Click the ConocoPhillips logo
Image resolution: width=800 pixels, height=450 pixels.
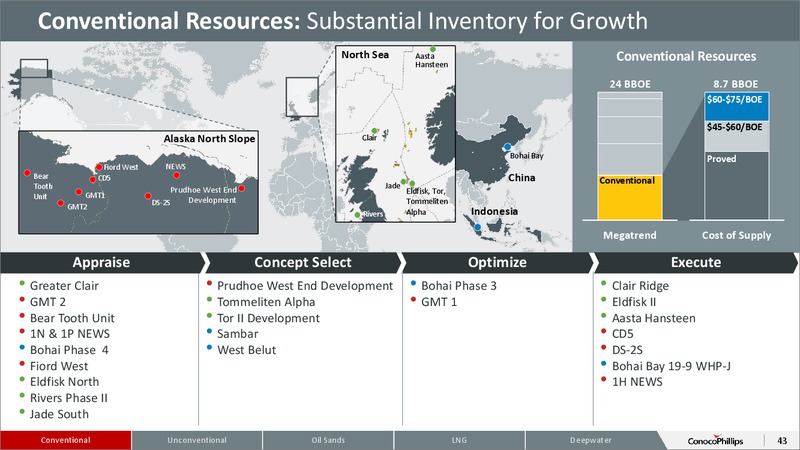[x=715, y=440]
